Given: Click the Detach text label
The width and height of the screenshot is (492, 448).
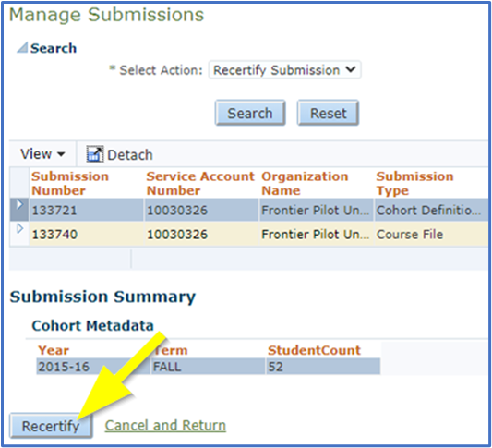Looking at the screenshot, I should coord(130,155).
